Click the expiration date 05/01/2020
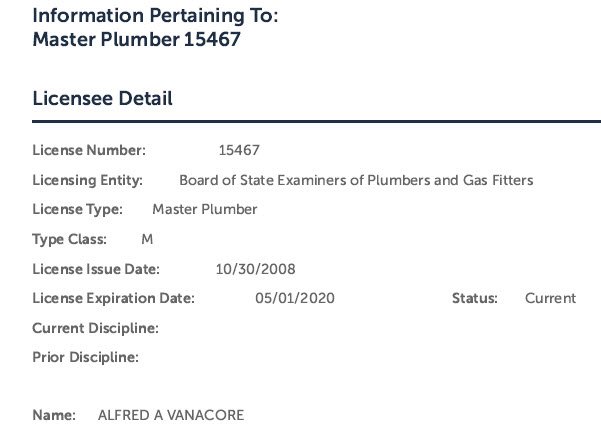The height and width of the screenshot is (432, 601). tap(294, 298)
